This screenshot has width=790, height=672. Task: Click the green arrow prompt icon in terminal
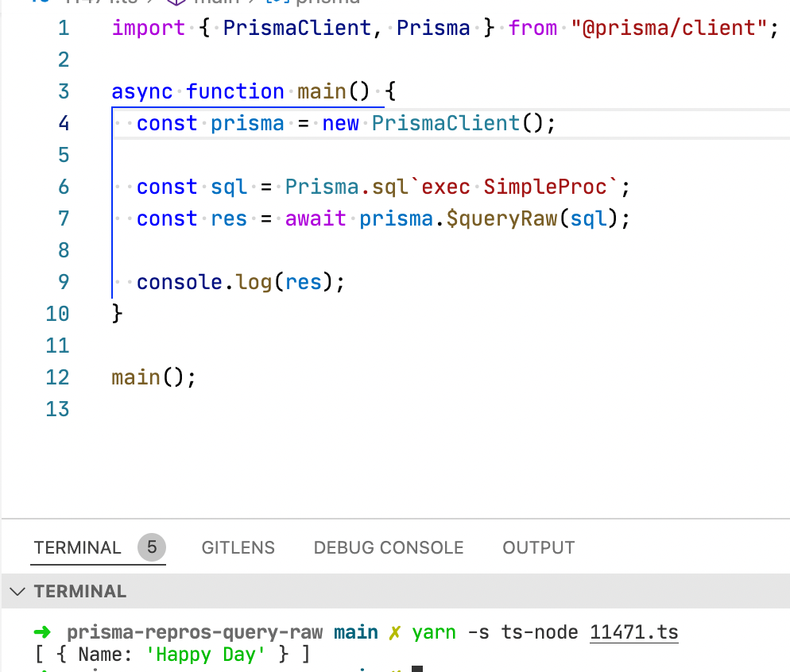(x=42, y=631)
